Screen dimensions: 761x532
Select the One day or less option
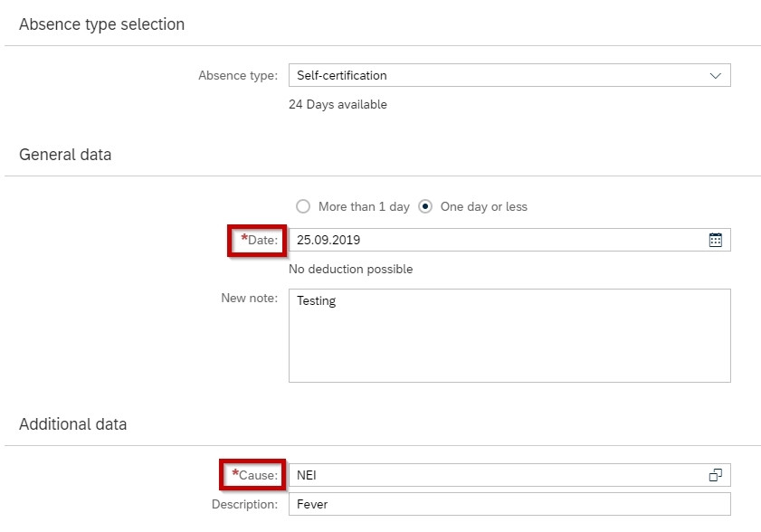[472, 207]
